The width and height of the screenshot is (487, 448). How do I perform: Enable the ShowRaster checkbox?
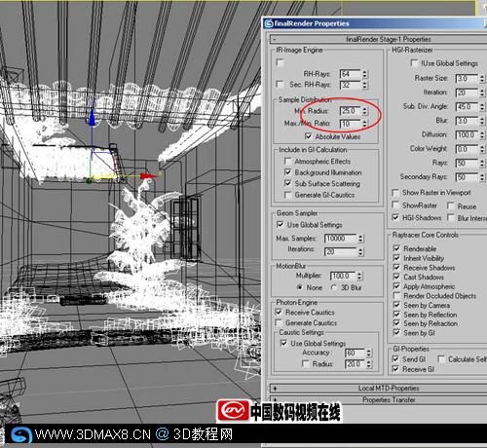click(x=395, y=205)
